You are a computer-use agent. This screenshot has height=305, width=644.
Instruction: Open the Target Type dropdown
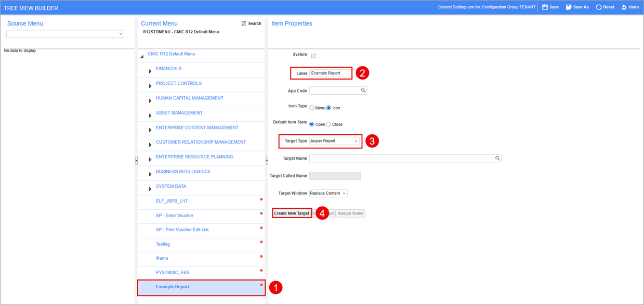334,141
